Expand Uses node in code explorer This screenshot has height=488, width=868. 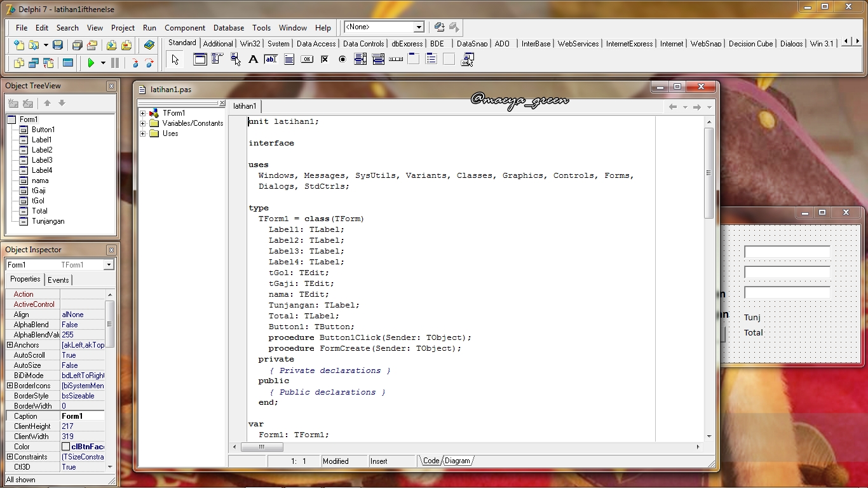coord(143,133)
